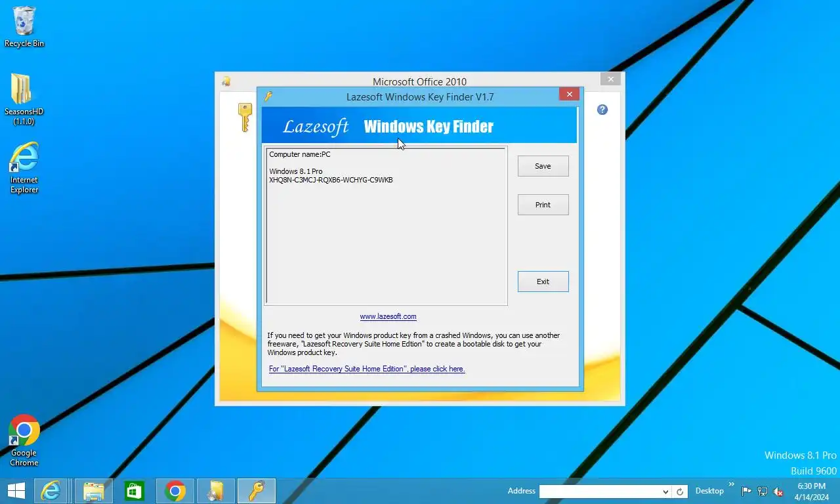840x504 pixels.
Task: Open Internet Explorer from the taskbar
Action: tap(51, 491)
